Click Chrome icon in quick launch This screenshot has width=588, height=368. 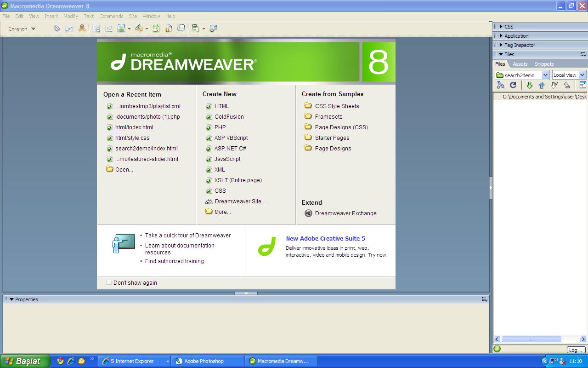(60, 361)
